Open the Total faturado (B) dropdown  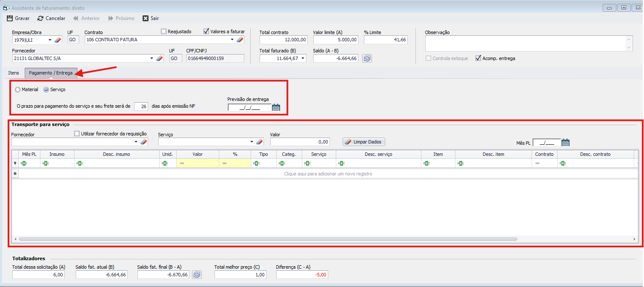pos(303,58)
